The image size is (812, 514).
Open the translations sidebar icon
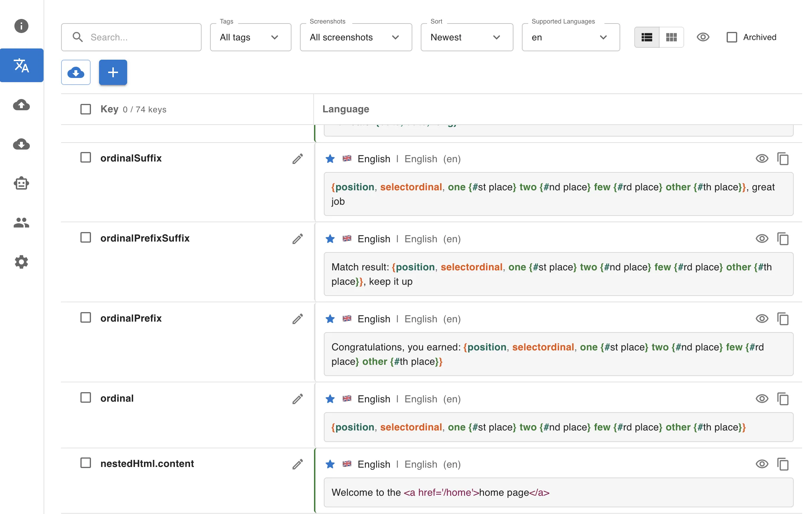[x=21, y=65]
